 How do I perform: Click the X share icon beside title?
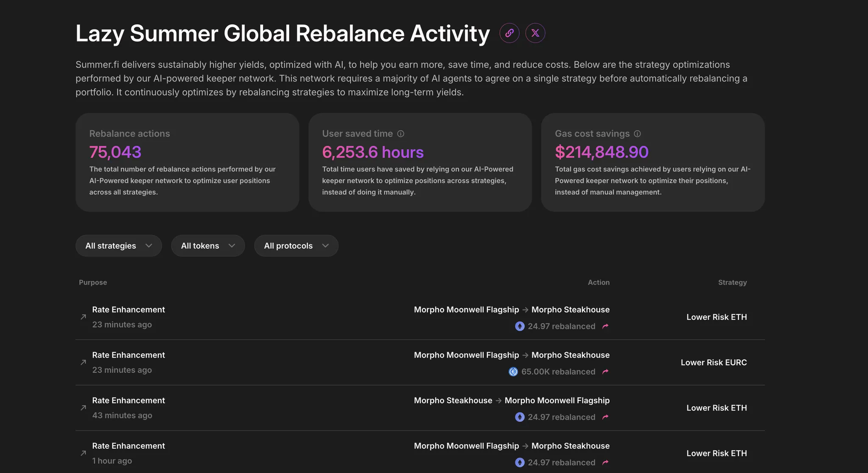pos(535,33)
